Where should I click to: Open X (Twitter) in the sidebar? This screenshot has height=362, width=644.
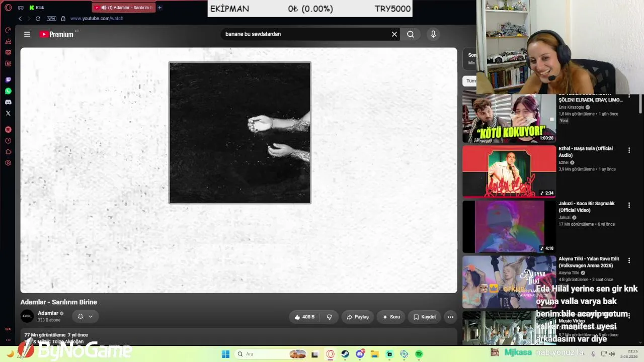(x=8, y=113)
